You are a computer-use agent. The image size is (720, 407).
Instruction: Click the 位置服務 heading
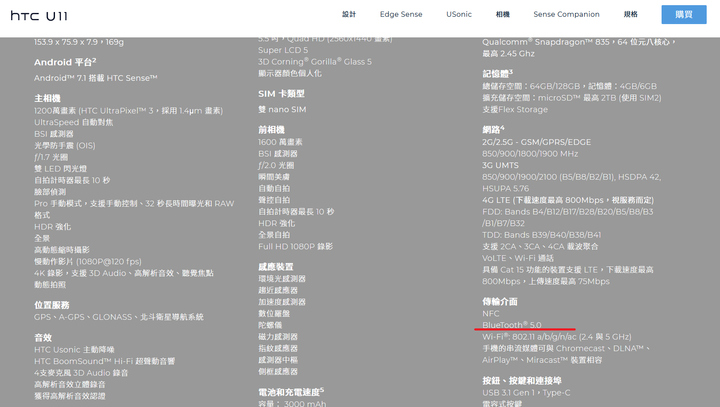coord(51,305)
